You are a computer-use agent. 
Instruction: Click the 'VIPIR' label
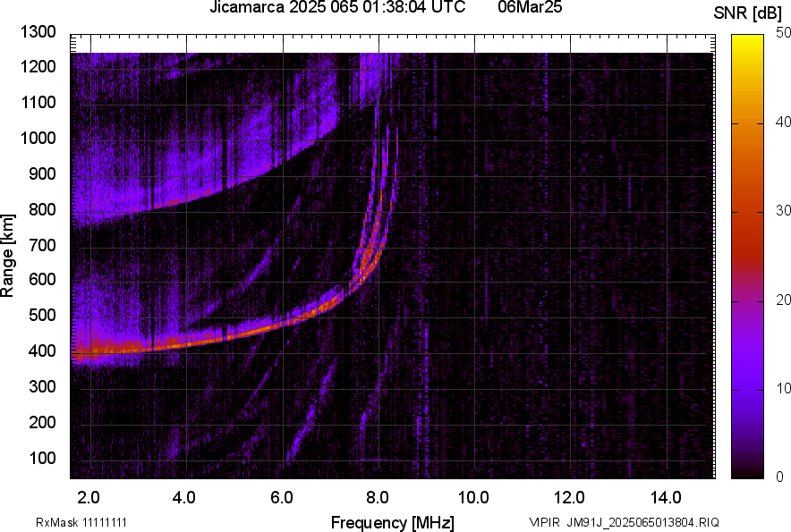pos(544,522)
